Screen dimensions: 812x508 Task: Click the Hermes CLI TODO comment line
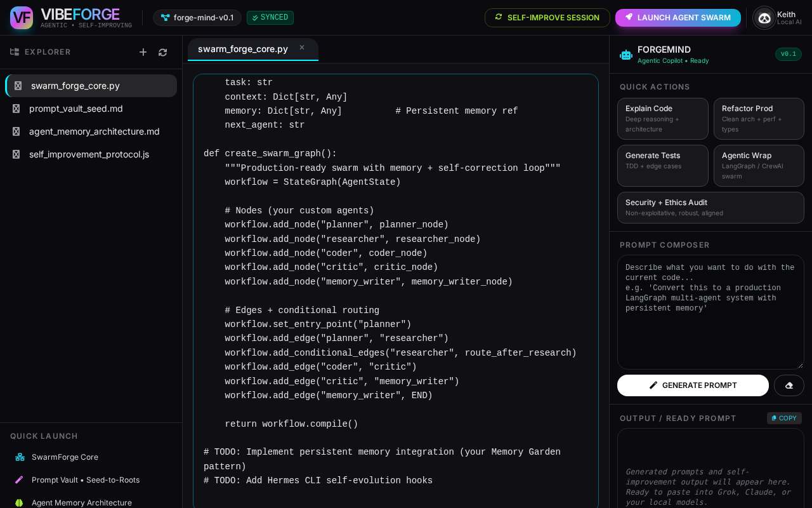pyautogui.click(x=318, y=481)
